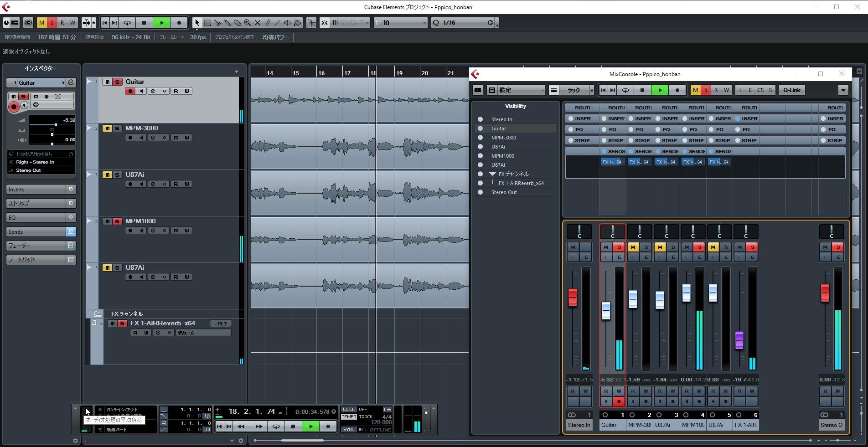868x447 pixels.
Task: Select the Erase tool
Action: tap(238, 23)
